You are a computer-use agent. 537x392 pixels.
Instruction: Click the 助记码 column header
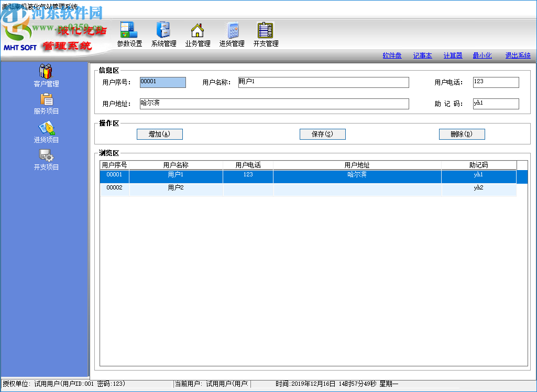click(x=479, y=165)
